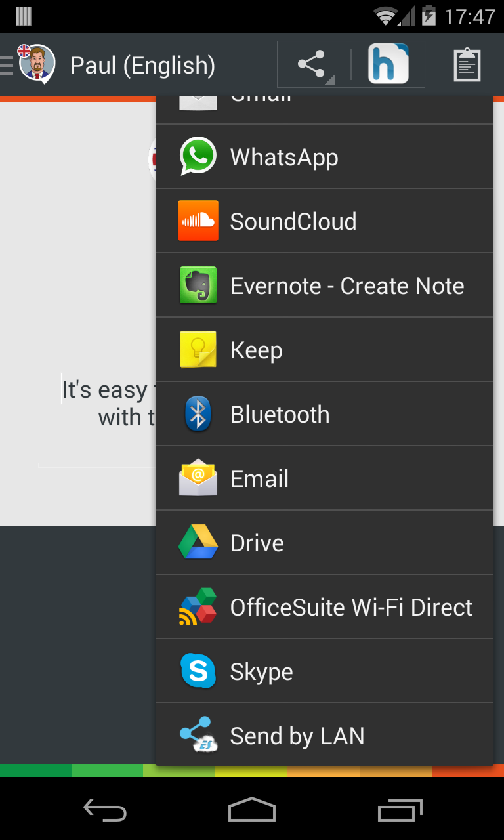Tap the Drive triangle icon
The height and width of the screenshot is (840, 504).
(198, 542)
